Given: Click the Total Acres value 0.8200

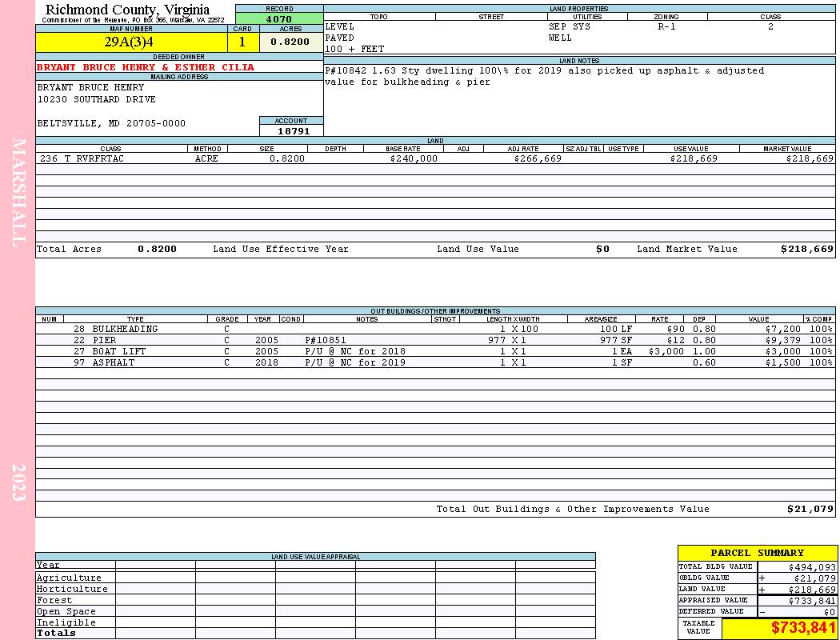Looking at the screenshot, I should [x=157, y=250].
